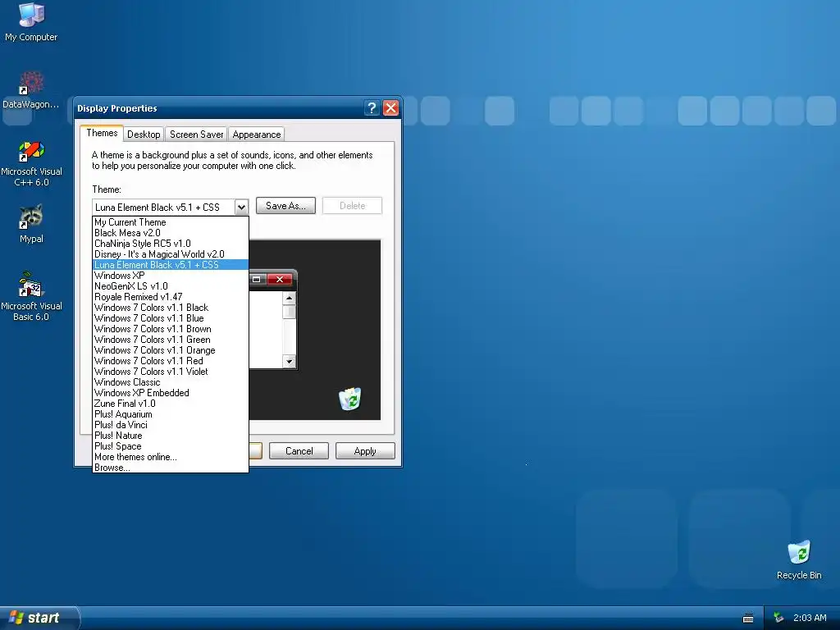840x630 pixels.
Task: Select Disney - It's a Magical World v2.0
Action: pos(171,254)
